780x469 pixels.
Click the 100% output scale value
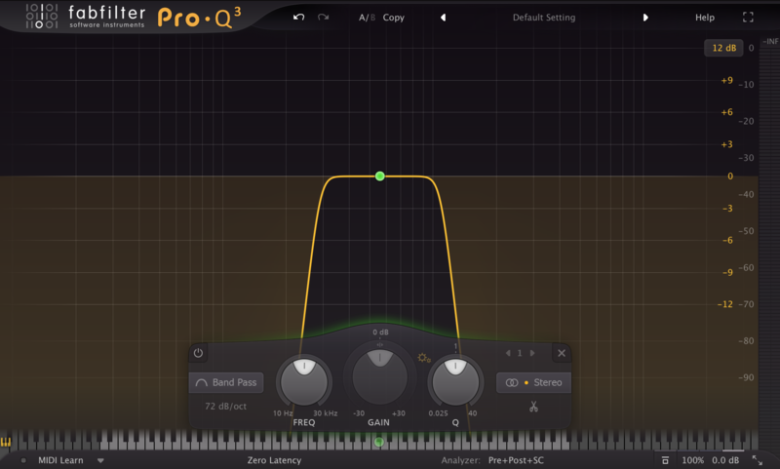tap(692, 460)
